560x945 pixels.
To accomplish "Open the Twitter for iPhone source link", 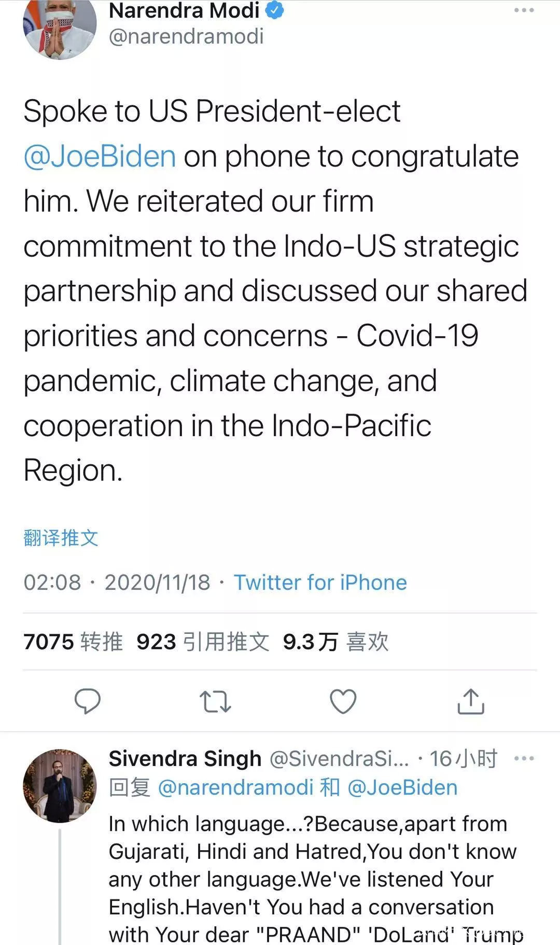I will click(x=320, y=582).
